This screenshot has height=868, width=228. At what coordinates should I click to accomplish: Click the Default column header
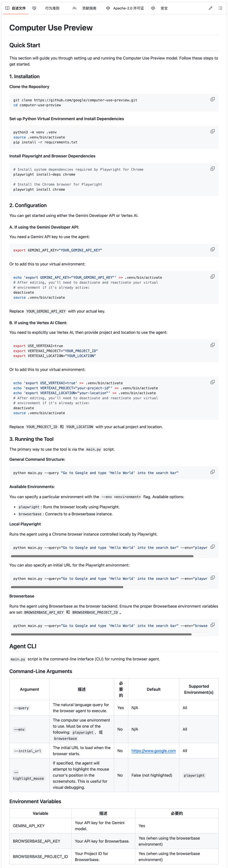pyautogui.click(x=154, y=689)
